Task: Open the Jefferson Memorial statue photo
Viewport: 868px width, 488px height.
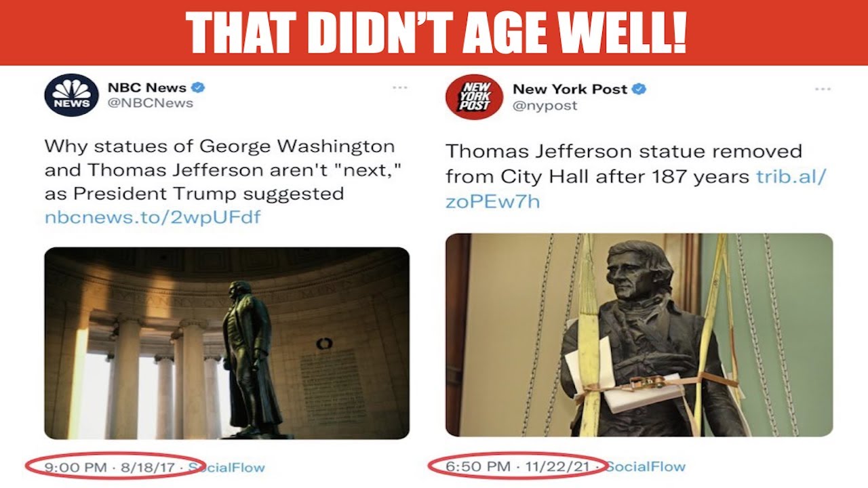Action: 226,343
